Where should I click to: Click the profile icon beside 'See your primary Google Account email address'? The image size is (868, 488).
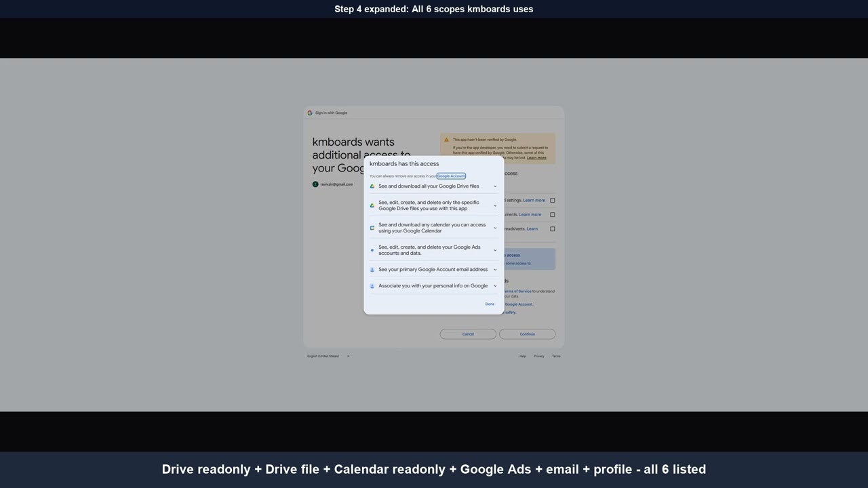(372, 270)
